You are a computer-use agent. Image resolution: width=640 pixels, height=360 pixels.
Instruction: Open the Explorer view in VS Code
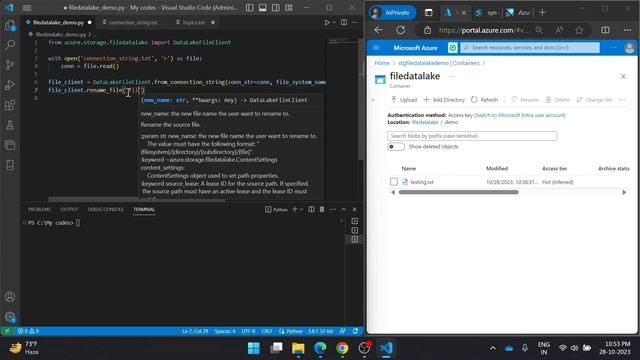coord(10,25)
